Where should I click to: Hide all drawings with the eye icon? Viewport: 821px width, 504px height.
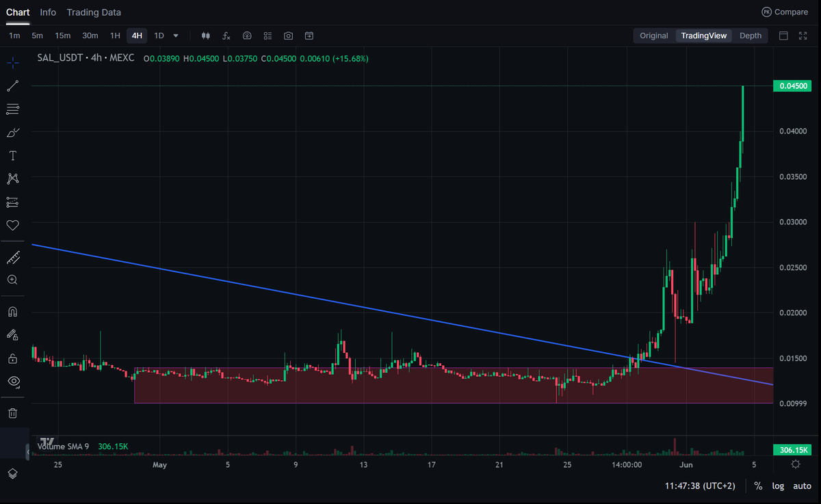point(12,381)
